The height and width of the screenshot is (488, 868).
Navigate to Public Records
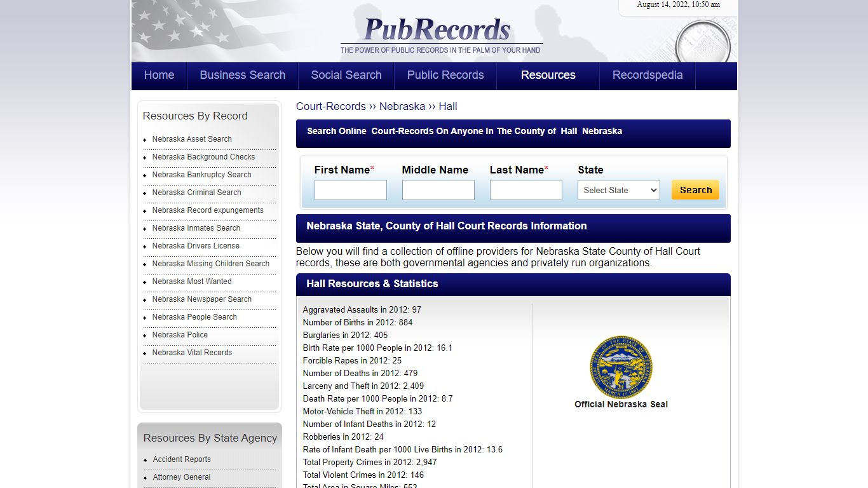[445, 75]
